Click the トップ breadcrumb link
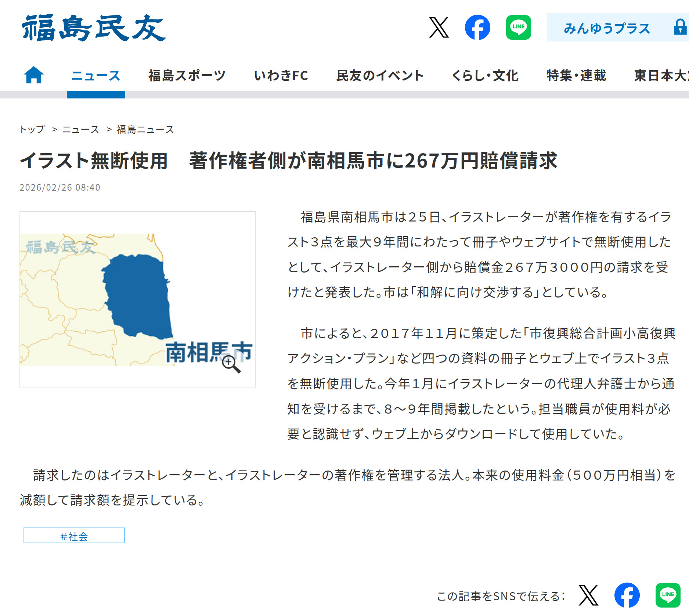Image resolution: width=689 pixels, height=616 pixels. (x=32, y=129)
